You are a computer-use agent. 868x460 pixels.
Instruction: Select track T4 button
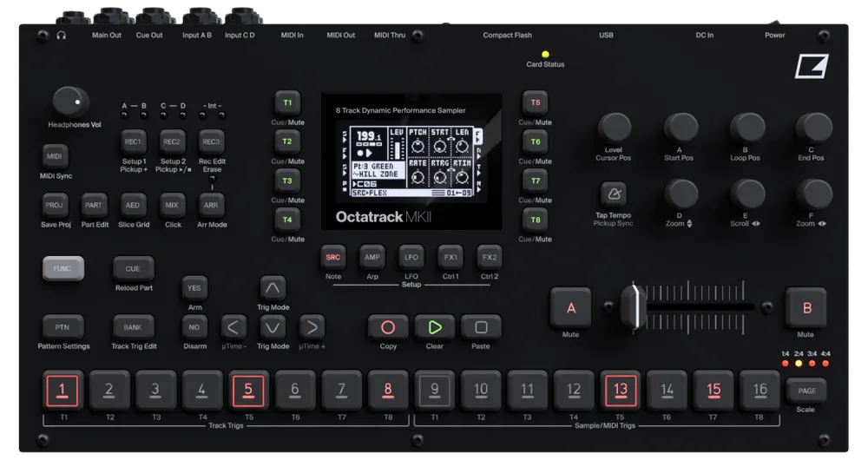[x=287, y=220]
